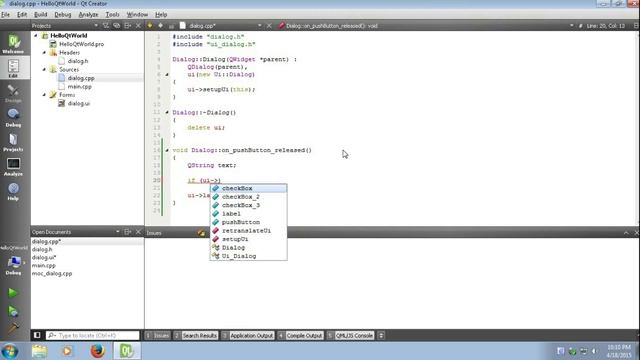Open the Application Output pane
Viewport: 640px width, 360px height.
[248, 336]
